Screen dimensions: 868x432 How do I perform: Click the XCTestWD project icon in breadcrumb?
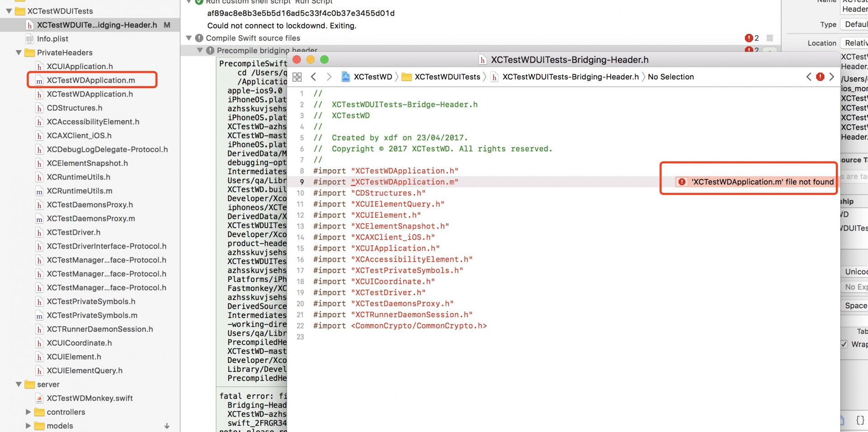345,77
